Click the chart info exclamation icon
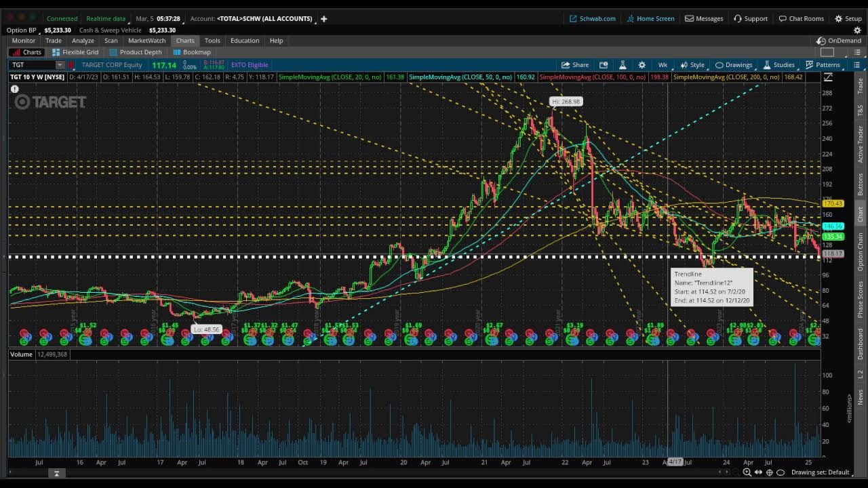This screenshot has height=488, width=868. click(14, 89)
